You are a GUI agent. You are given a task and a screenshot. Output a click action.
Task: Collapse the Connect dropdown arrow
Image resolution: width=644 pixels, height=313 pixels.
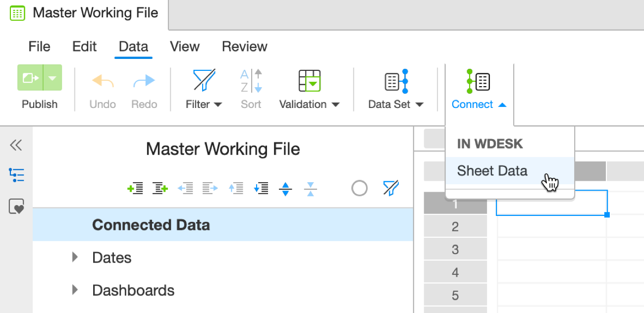502,104
